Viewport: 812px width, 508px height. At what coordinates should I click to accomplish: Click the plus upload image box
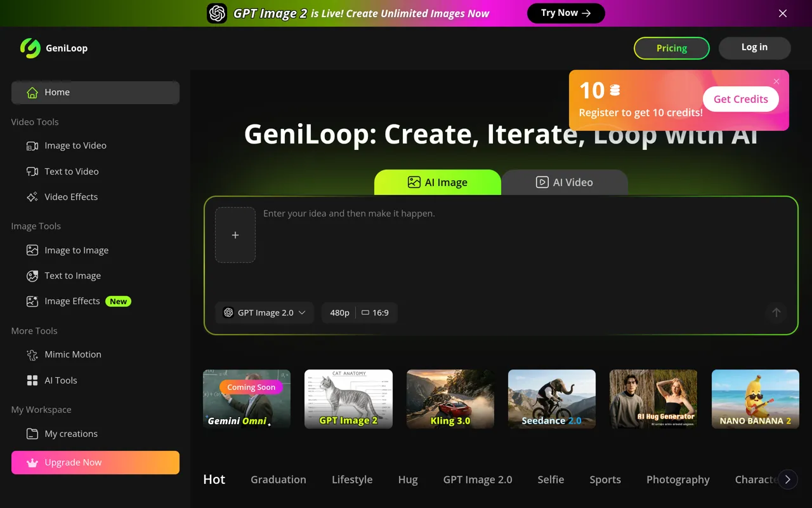[x=235, y=235]
